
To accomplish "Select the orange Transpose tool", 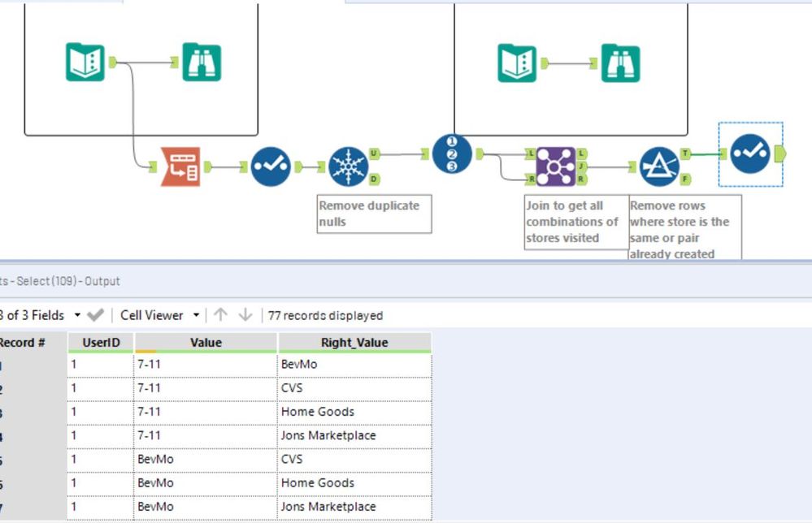I will point(180,166).
